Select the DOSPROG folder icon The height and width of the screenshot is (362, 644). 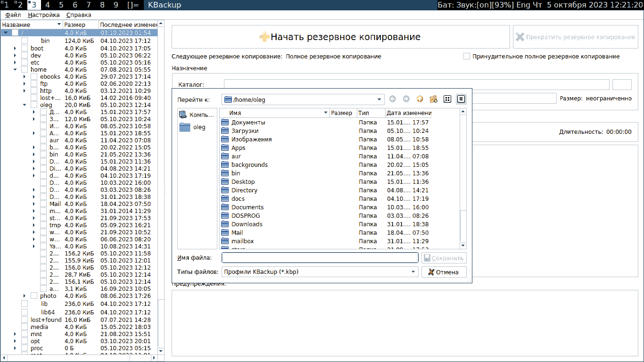tap(225, 216)
